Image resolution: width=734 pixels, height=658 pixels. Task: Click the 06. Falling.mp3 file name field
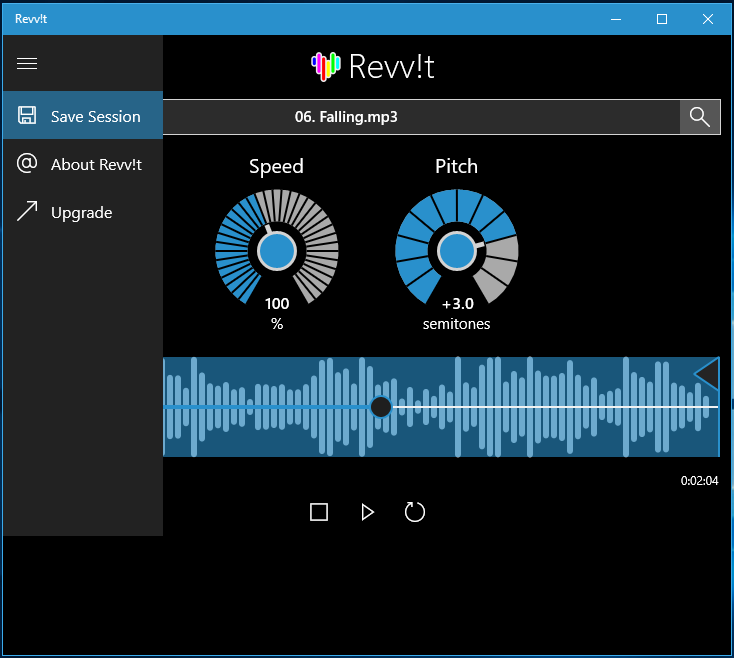[421, 117]
